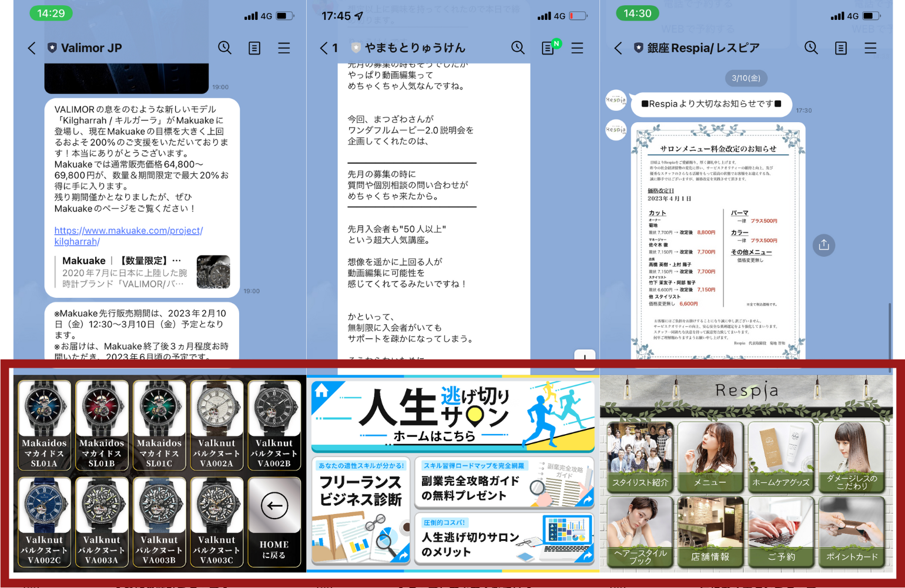Tap the search icon in Valimor JP chat

[x=224, y=48]
